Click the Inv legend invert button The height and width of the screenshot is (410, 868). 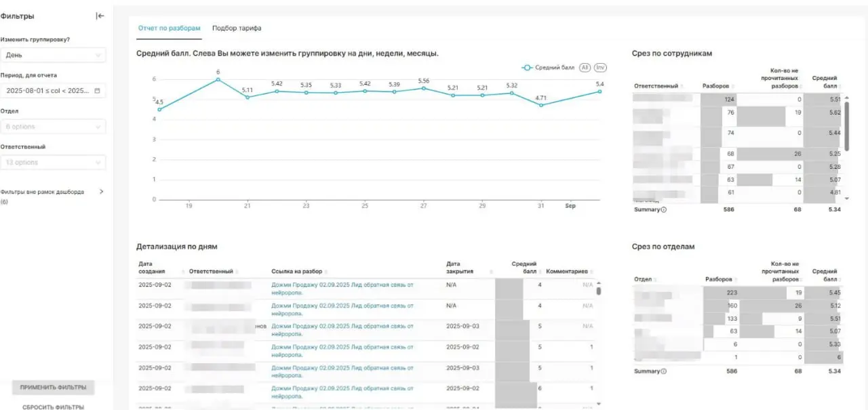tap(600, 68)
